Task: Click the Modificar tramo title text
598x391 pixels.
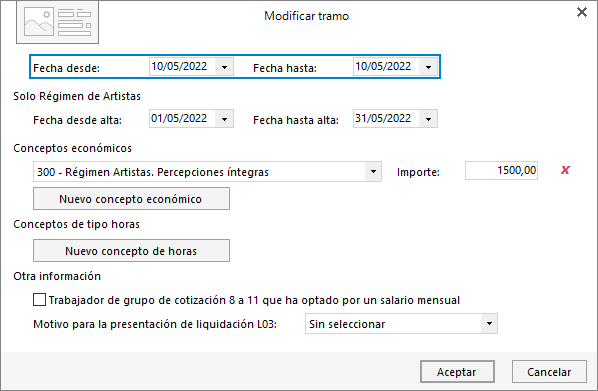Action: pyautogui.click(x=307, y=16)
